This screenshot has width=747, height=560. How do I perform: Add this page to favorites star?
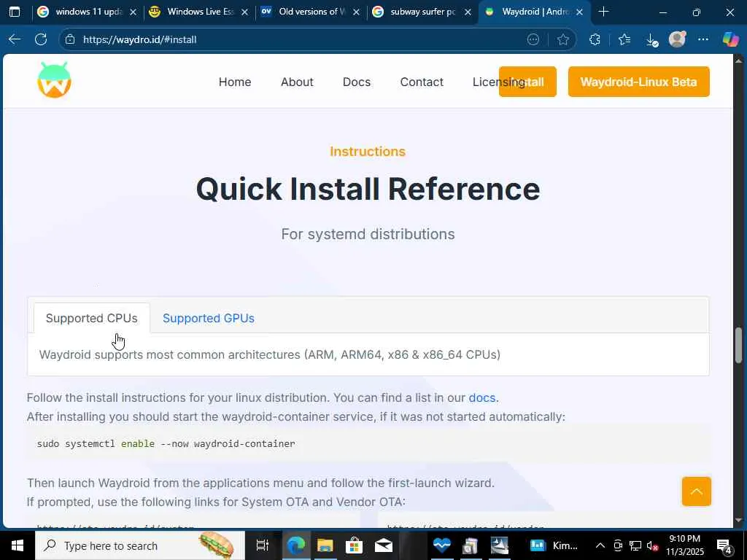pyautogui.click(x=563, y=39)
